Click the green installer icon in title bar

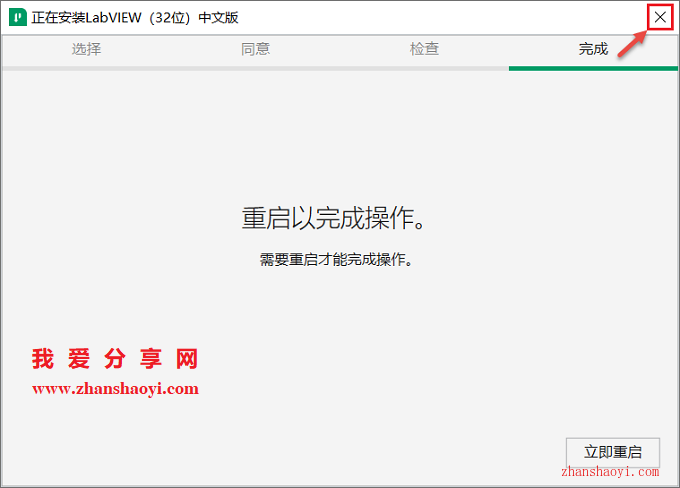point(18,18)
